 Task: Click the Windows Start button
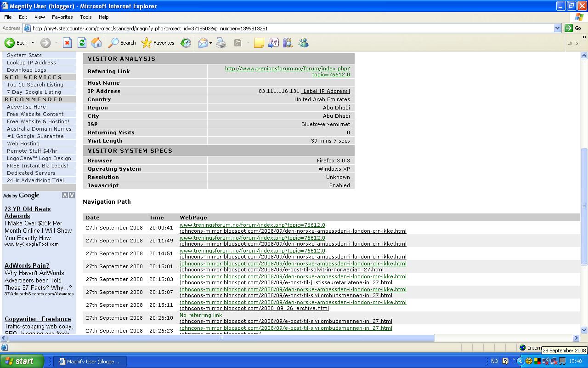22,361
